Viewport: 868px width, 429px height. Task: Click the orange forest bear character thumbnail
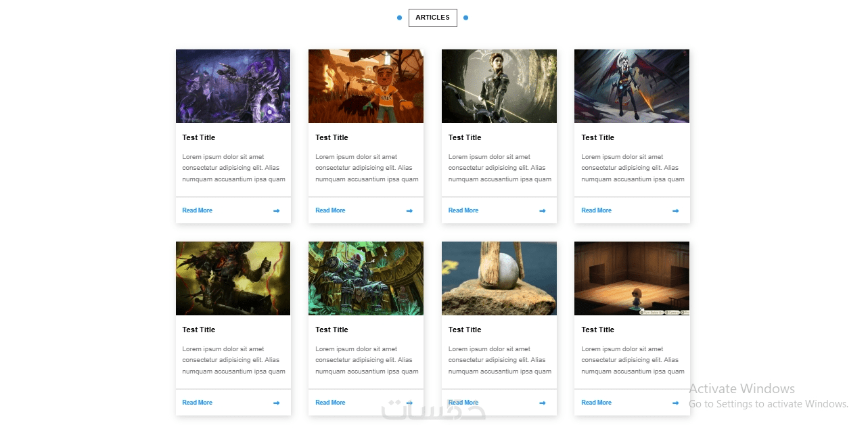point(366,86)
